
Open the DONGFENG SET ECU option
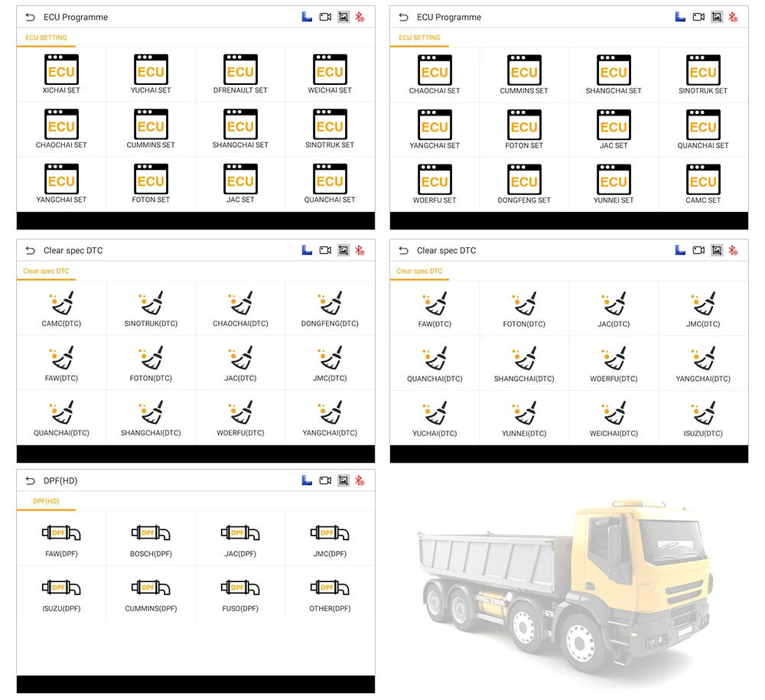[x=524, y=184]
